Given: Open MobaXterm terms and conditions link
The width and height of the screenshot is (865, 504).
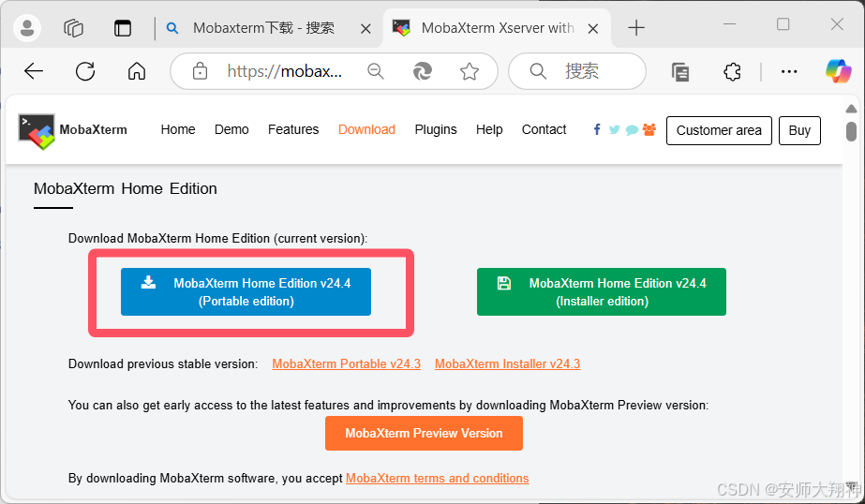Looking at the screenshot, I should [438, 478].
